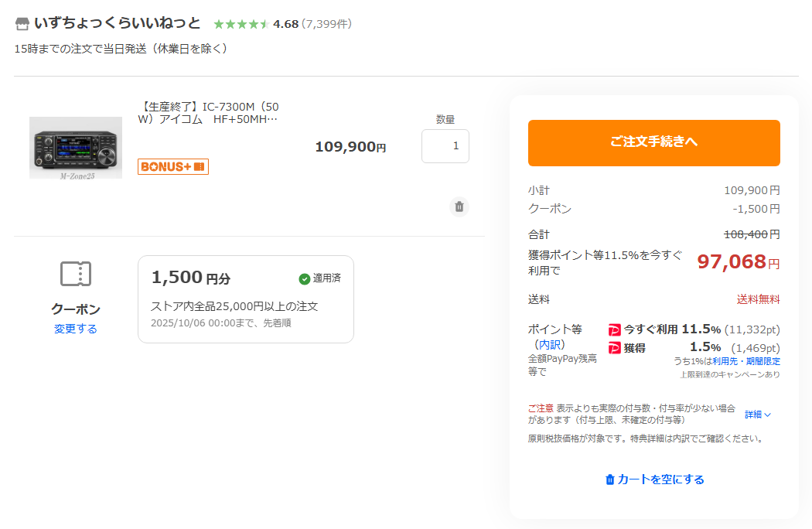Click the PayPay icon next to 獲得
812x529 pixels.
click(615, 348)
